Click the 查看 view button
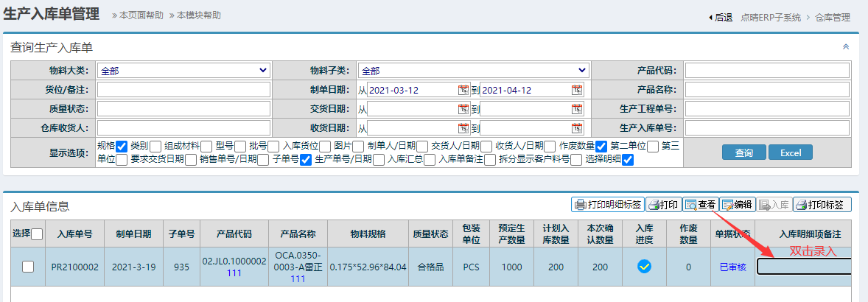The width and height of the screenshot is (868, 302). pos(700,205)
